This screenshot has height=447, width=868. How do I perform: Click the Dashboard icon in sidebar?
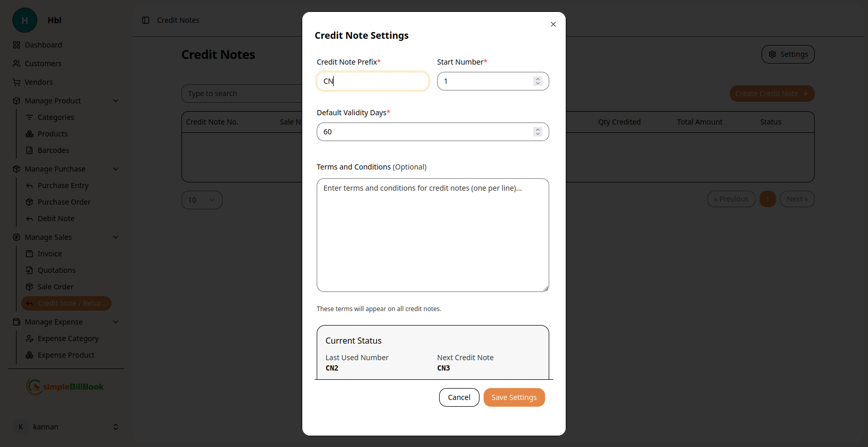17,45
